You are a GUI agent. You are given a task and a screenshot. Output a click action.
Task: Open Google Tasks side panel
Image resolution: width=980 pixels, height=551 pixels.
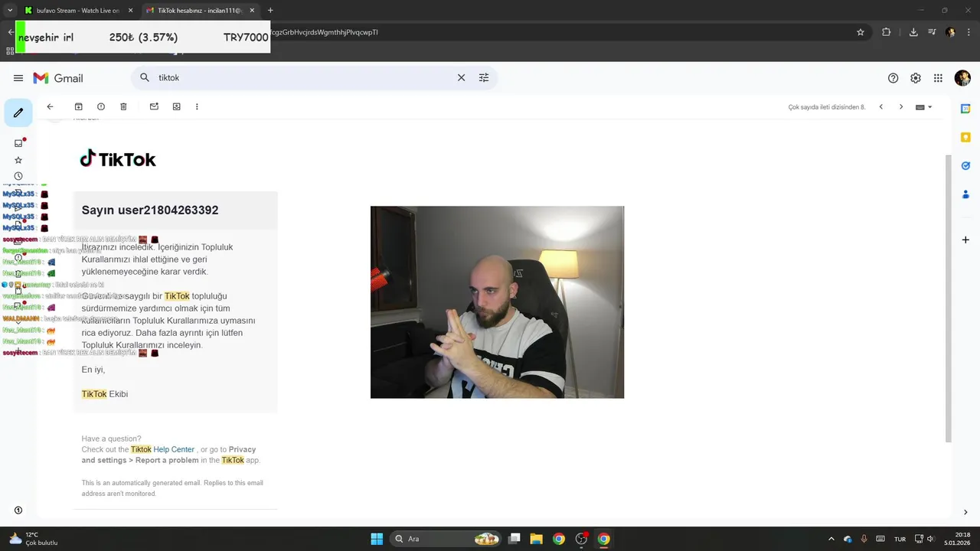click(965, 165)
